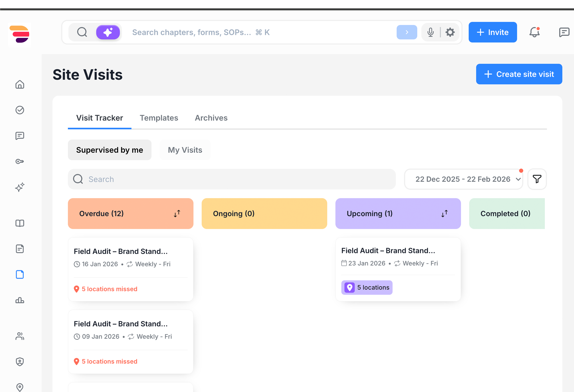Open the leaderboard podium icon in sidebar
The image size is (574, 392).
tap(20, 300)
